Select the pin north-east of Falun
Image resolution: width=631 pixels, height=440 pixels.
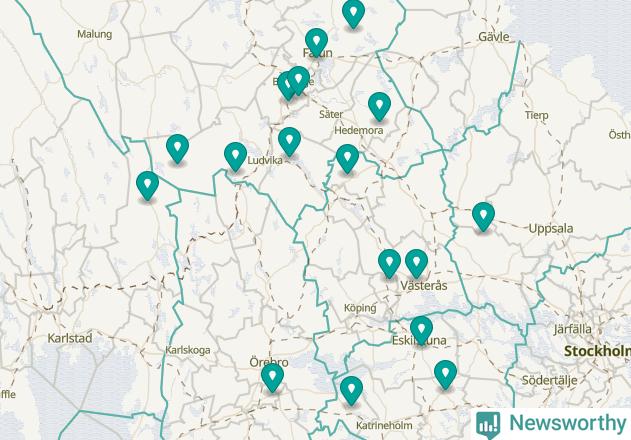[x=353, y=14]
